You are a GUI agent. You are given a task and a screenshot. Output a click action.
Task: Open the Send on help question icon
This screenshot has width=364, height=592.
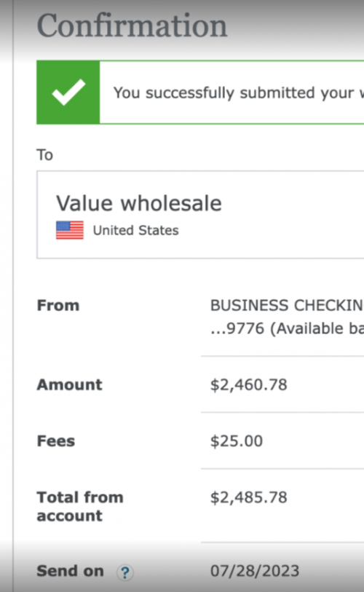click(125, 572)
